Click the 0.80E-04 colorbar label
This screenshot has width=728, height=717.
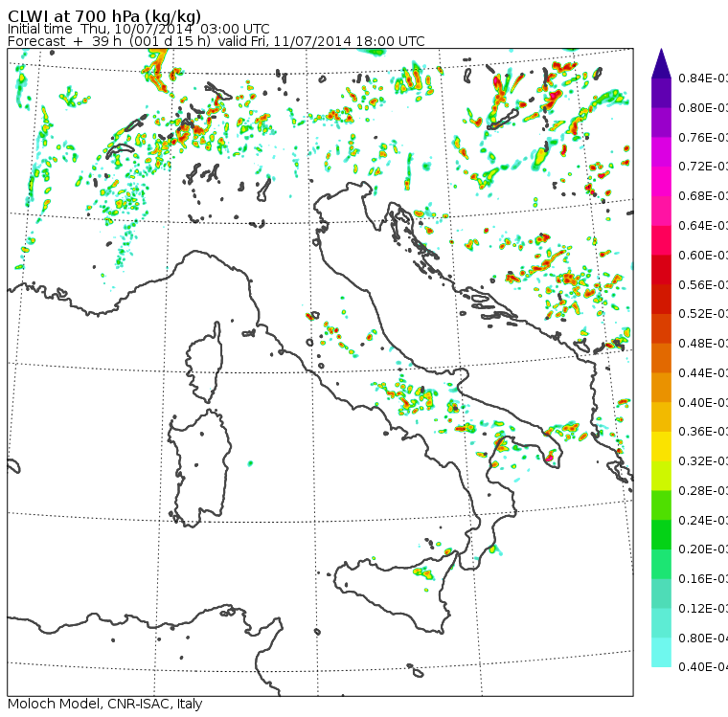(703, 639)
